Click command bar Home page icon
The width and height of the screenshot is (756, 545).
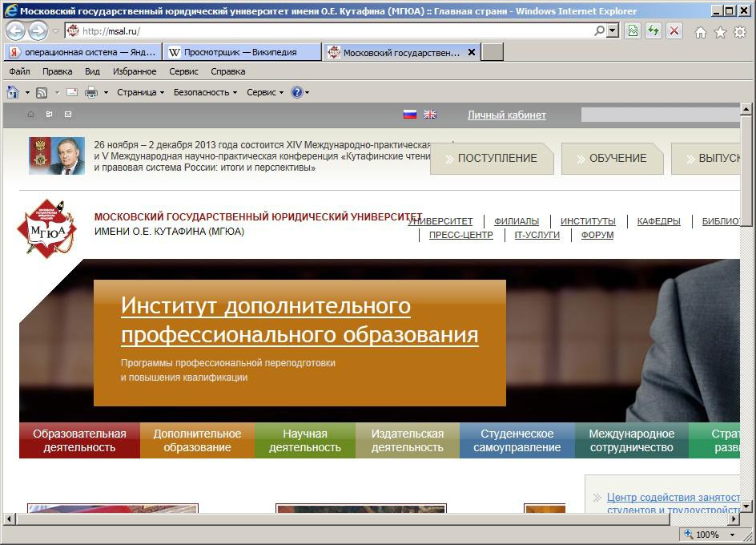tap(13, 91)
